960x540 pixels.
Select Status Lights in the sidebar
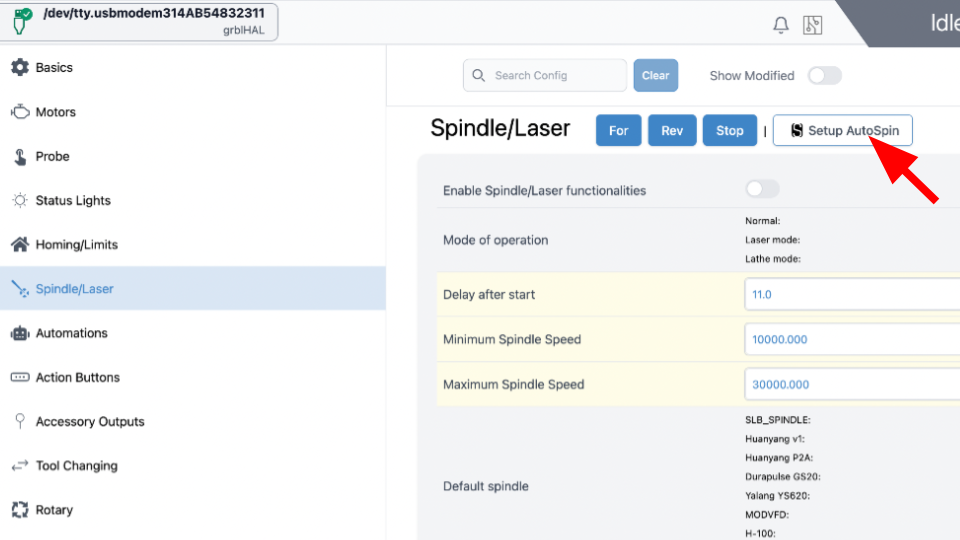(193, 200)
